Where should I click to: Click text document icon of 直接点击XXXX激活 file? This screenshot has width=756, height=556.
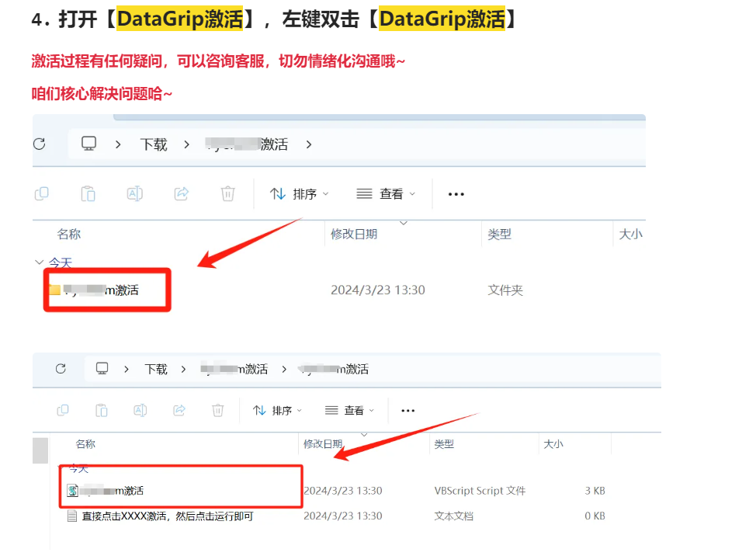[72, 516]
